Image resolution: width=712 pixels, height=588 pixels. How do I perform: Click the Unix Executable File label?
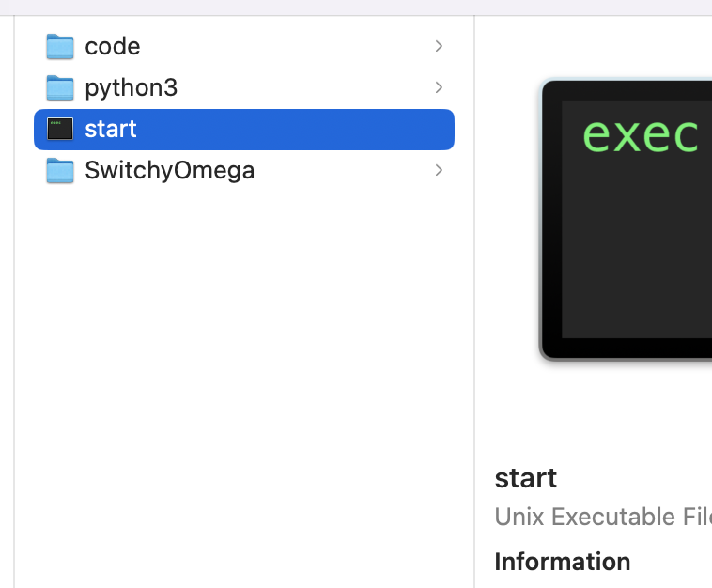point(603,517)
